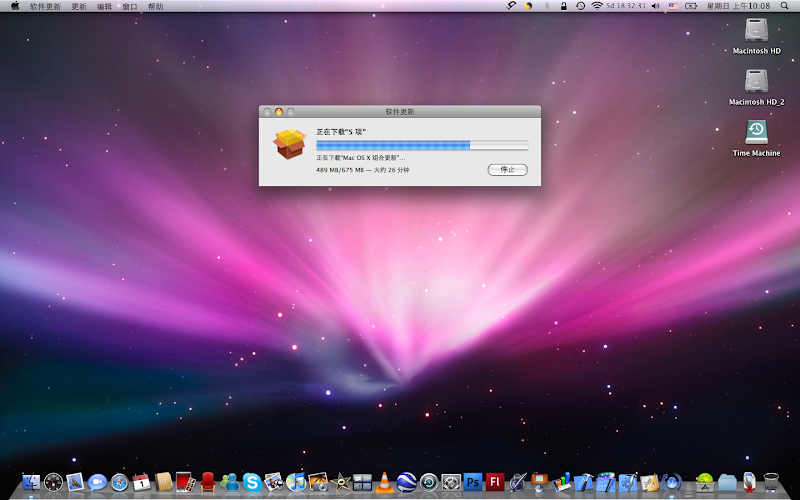Image resolution: width=800 pixels, height=500 pixels.
Task: Open Spaces from the Dock
Action: coord(362,482)
